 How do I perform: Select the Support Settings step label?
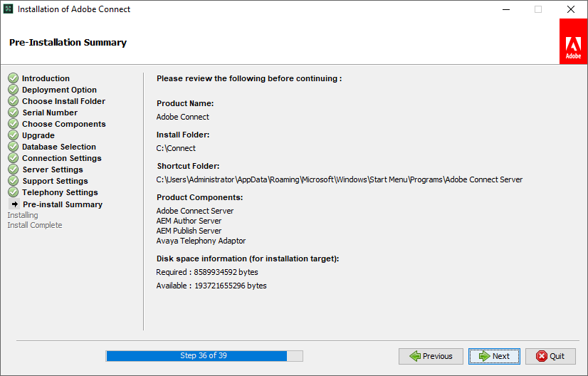(x=55, y=181)
